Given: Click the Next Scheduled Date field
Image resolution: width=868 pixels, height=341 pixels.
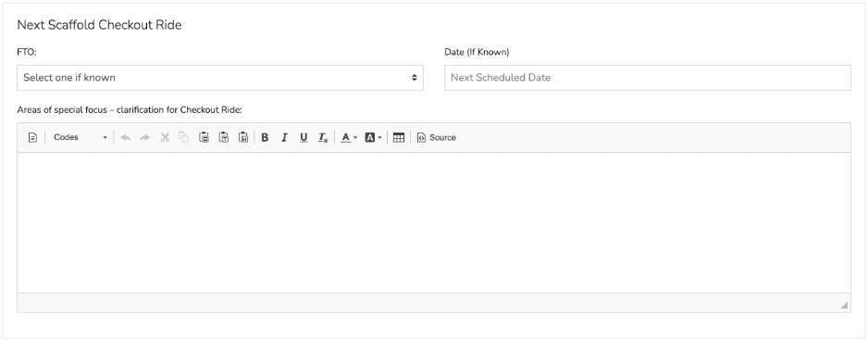Looking at the screenshot, I should pyautogui.click(x=648, y=78).
